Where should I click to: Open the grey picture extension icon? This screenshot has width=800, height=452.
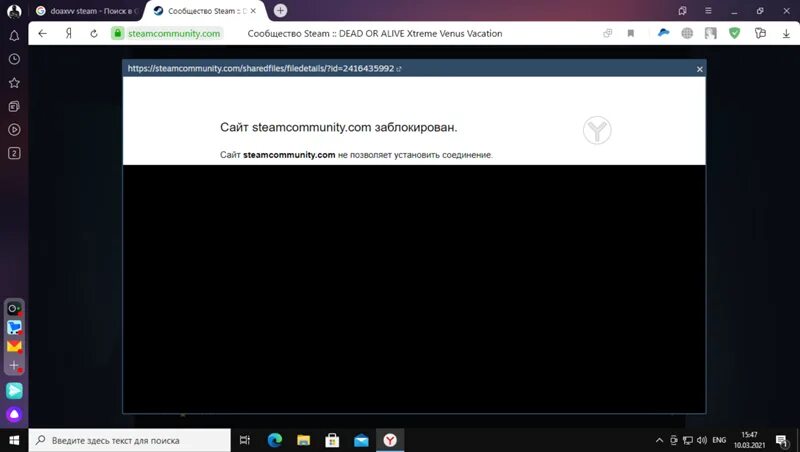pos(711,34)
